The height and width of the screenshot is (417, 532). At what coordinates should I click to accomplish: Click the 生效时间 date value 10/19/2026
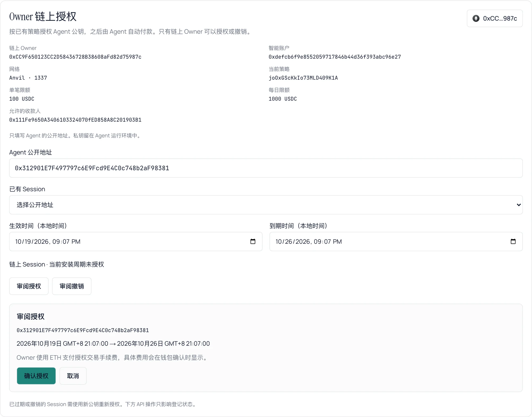point(32,242)
